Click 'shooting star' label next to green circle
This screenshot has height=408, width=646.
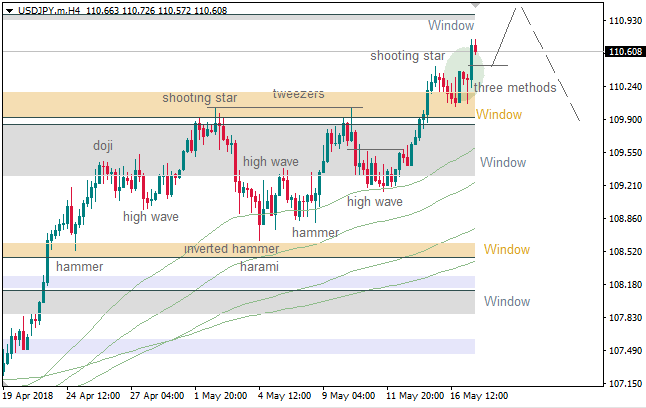[406, 56]
